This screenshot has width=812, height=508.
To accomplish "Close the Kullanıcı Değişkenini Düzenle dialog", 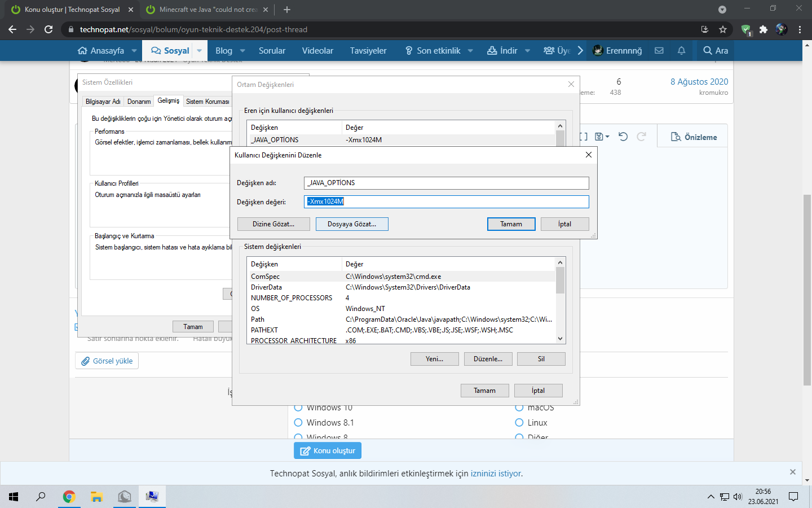I will (589, 155).
